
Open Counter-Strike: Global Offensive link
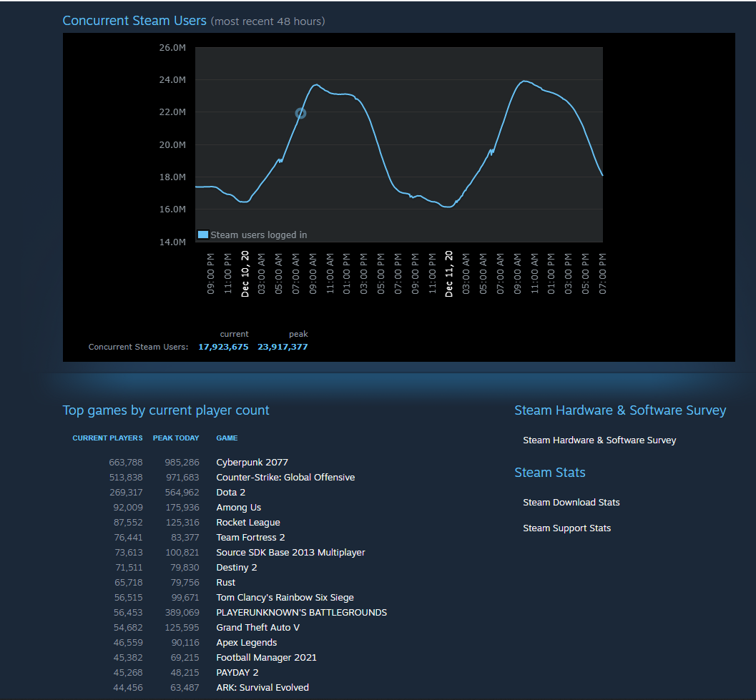pyautogui.click(x=285, y=478)
